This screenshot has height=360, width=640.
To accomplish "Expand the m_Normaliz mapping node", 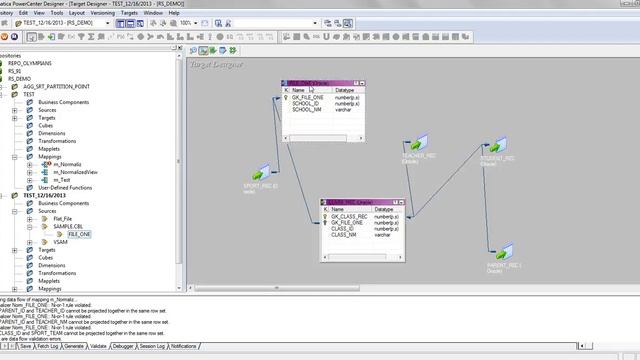I will [30, 164].
